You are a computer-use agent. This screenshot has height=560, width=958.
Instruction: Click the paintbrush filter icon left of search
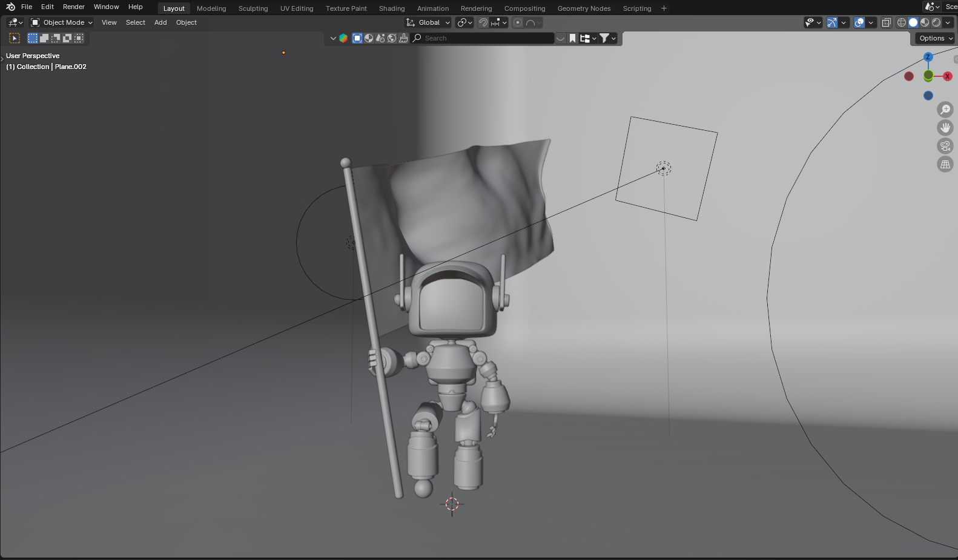[x=403, y=38]
